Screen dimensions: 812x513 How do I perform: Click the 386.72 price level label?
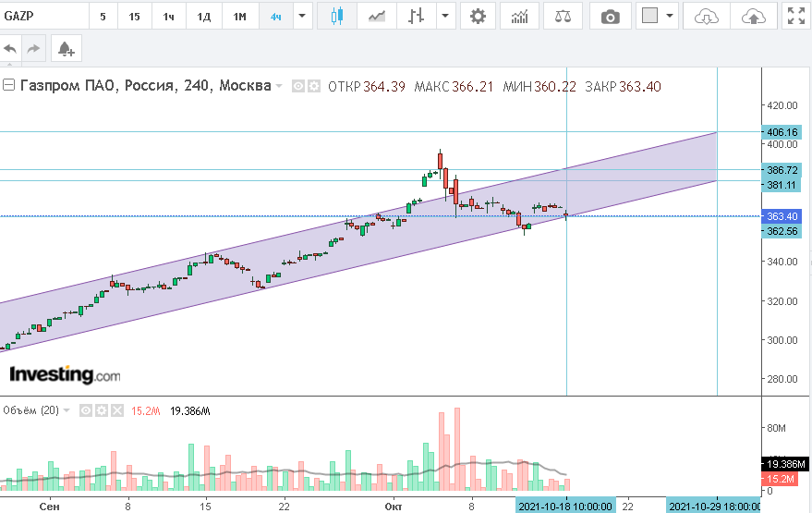pos(782,170)
